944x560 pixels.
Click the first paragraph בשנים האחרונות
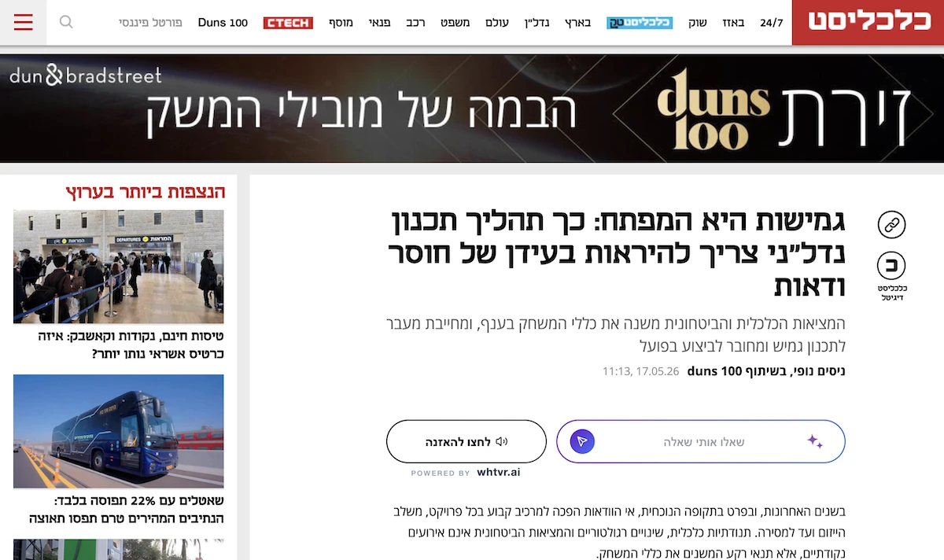coord(618,532)
